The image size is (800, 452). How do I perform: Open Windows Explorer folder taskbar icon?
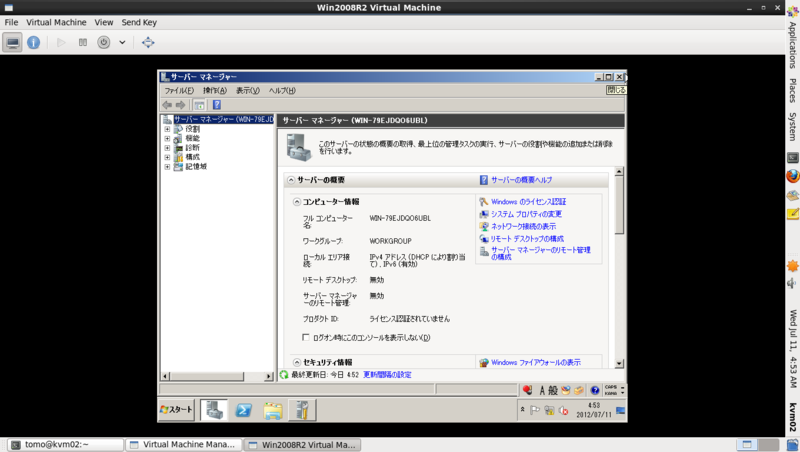pyautogui.click(x=273, y=410)
